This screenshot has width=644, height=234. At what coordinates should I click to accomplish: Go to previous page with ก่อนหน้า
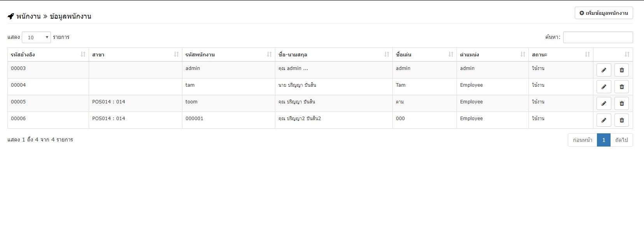click(x=582, y=140)
